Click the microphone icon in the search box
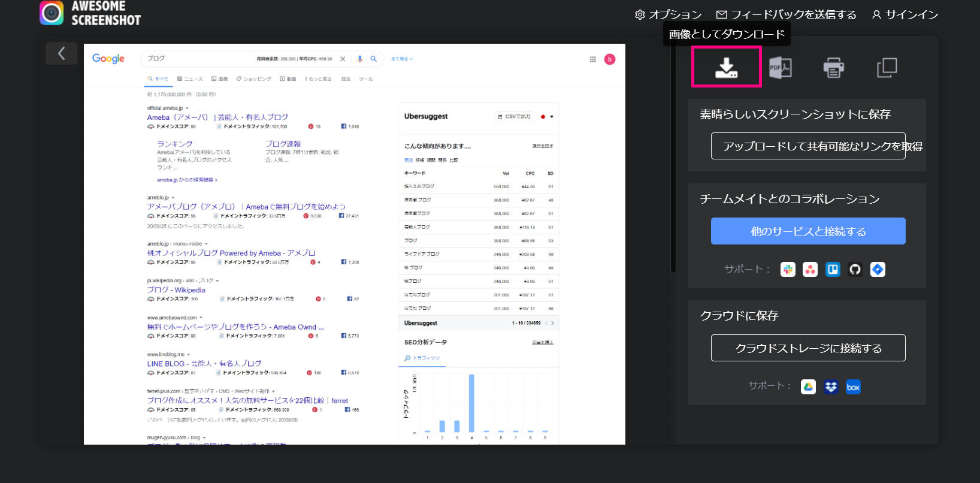The image size is (980, 483). 360,59
